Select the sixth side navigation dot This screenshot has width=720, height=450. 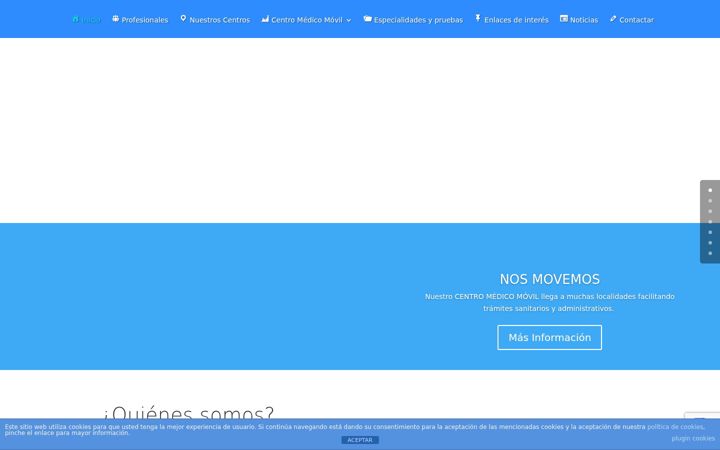710,243
